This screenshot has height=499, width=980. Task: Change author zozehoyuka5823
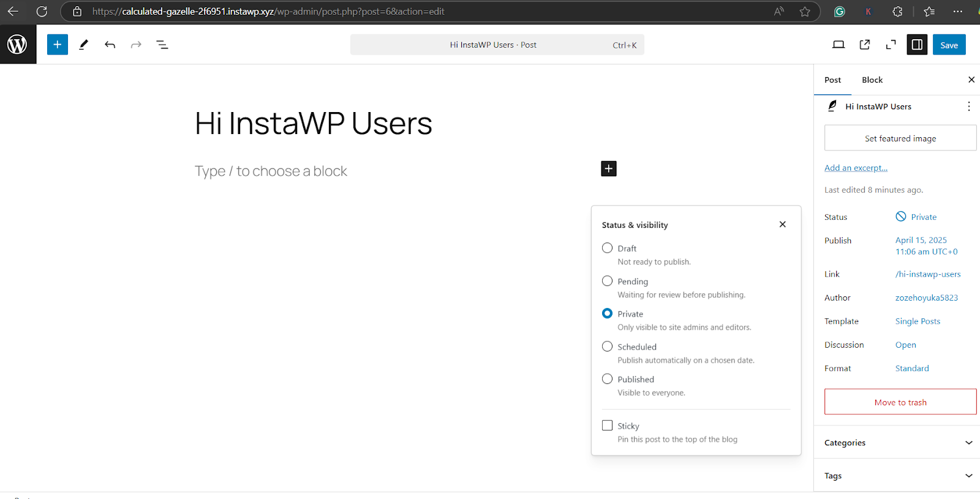tap(927, 298)
